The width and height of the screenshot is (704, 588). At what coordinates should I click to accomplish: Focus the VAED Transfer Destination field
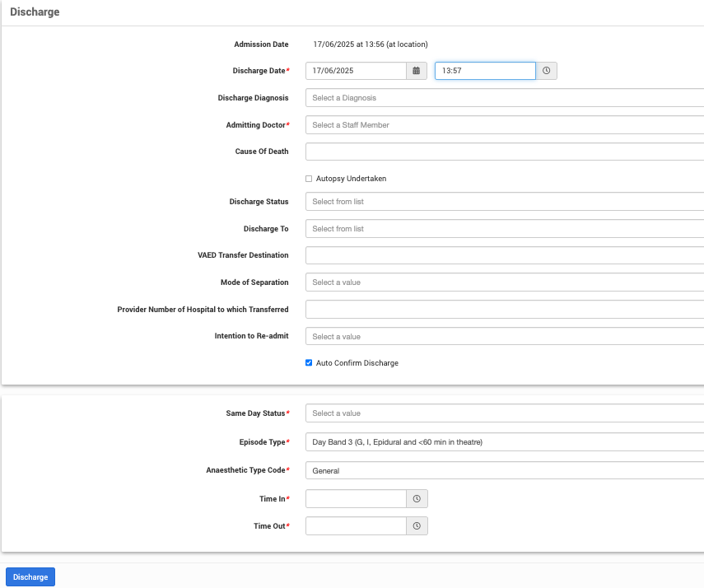pos(504,255)
